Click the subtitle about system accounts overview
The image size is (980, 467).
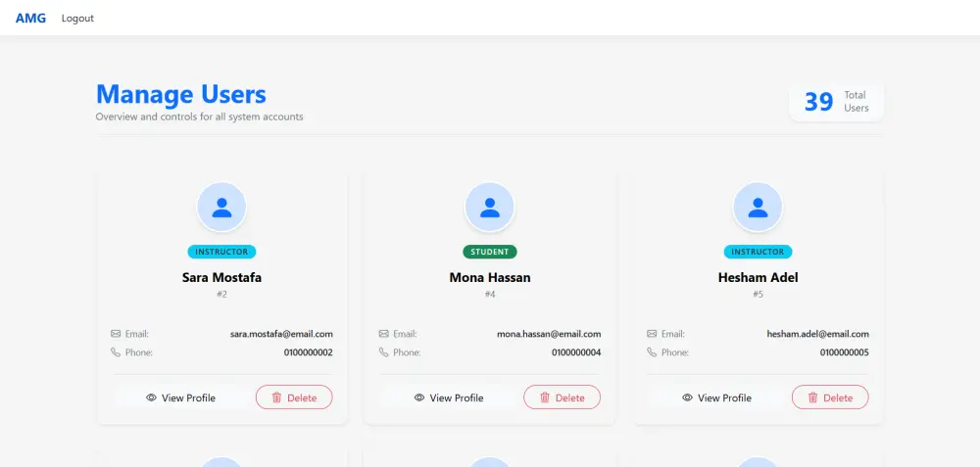199,117
